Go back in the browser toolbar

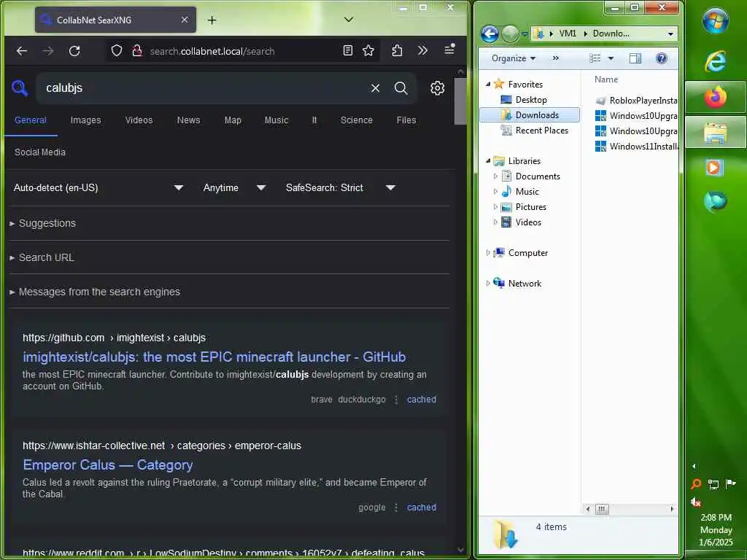point(22,51)
